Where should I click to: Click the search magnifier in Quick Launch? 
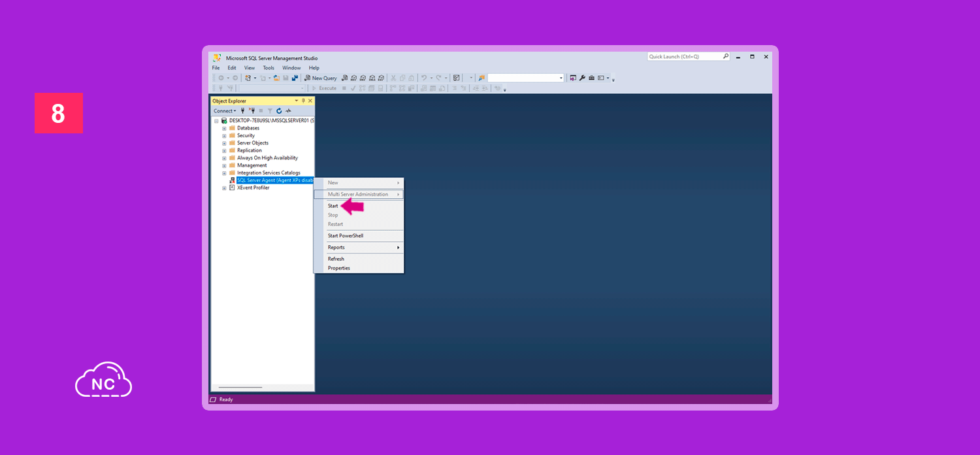725,56
